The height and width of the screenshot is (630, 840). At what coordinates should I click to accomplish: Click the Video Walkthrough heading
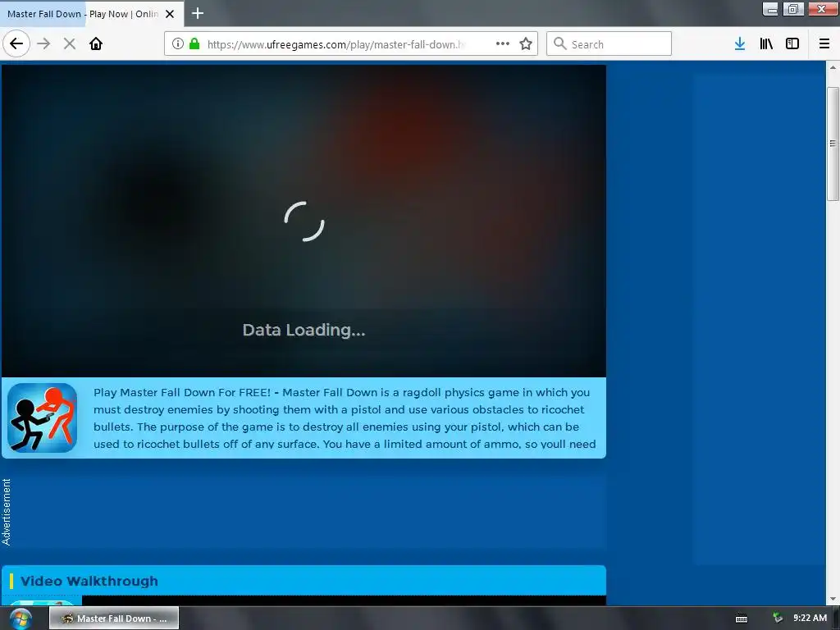(x=89, y=581)
